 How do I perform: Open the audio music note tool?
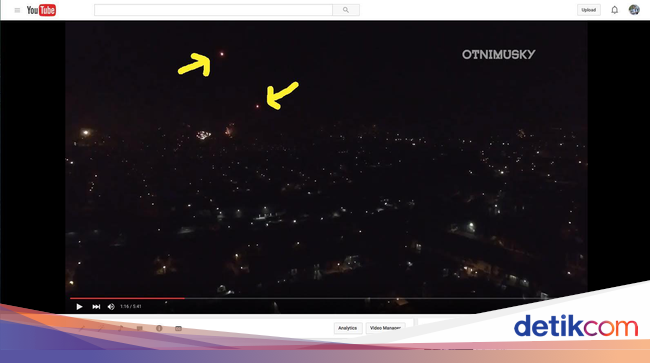tap(120, 328)
